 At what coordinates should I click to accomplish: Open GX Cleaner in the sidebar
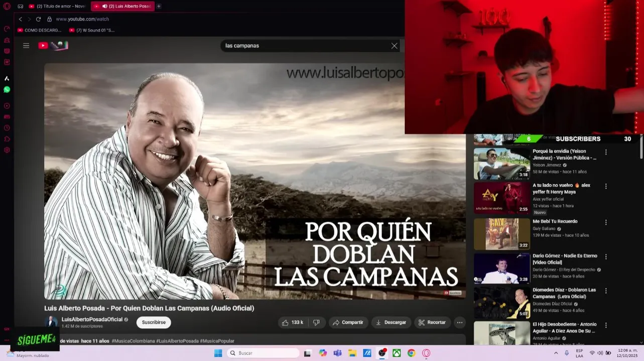coord(7,40)
